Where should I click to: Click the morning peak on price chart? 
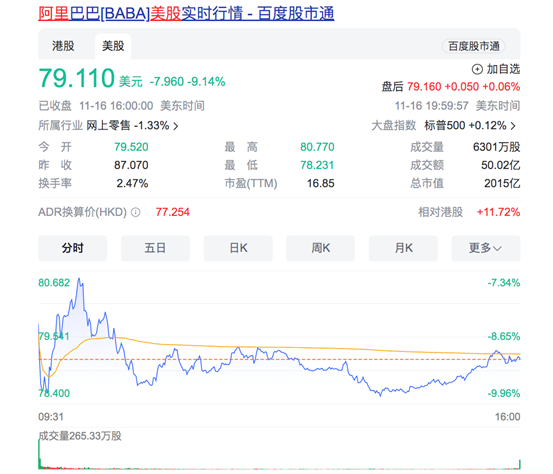click(x=79, y=280)
